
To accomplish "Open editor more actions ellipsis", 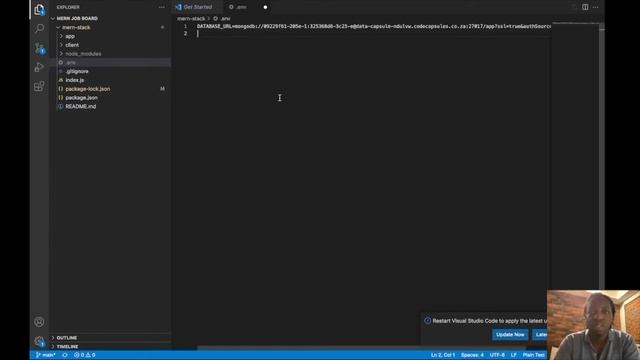I will click(596, 7).
